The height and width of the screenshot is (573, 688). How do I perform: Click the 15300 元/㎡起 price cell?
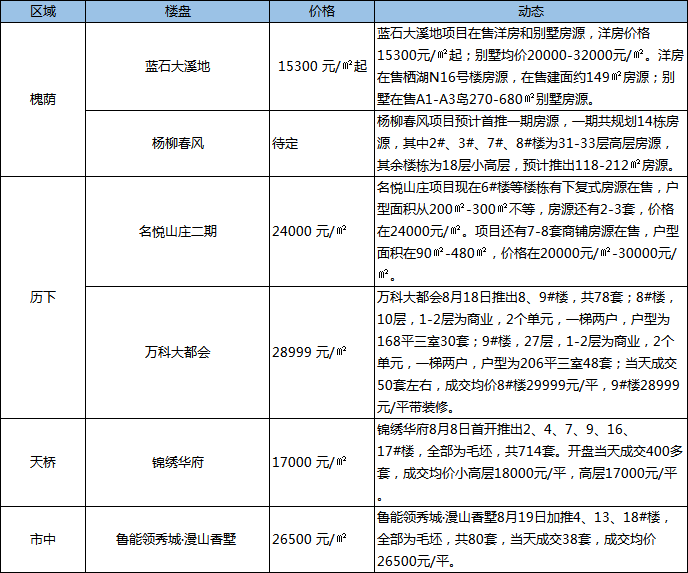(x=320, y=66)
